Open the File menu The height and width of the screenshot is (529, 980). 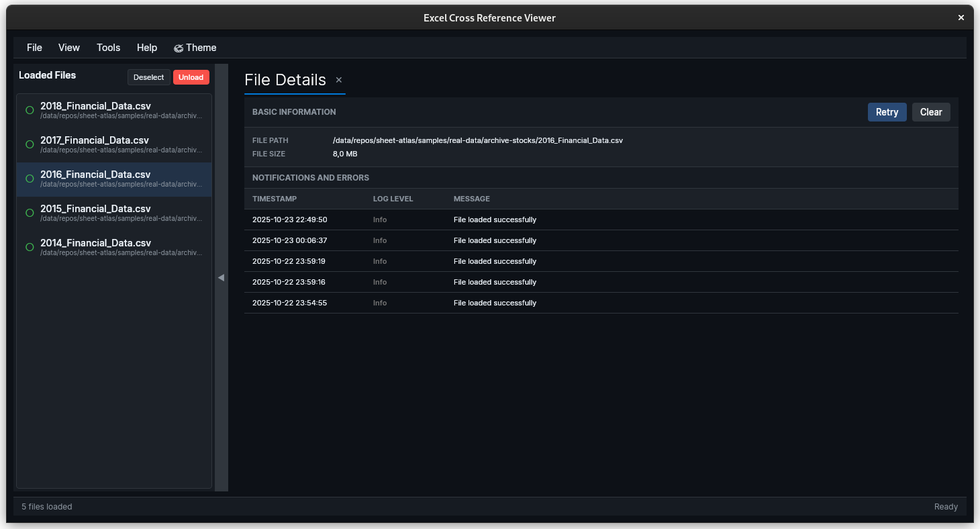[x=34, y=48]
